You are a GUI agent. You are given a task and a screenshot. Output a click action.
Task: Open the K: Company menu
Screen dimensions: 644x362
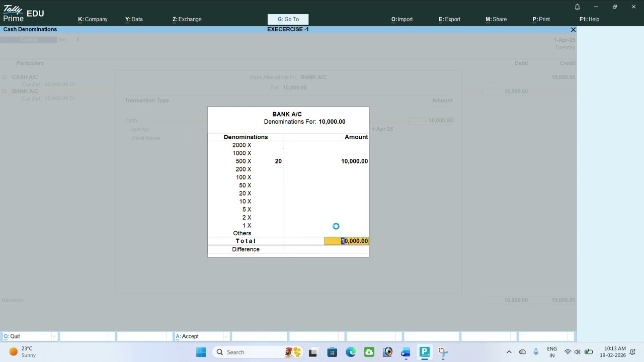pos(93,19)
